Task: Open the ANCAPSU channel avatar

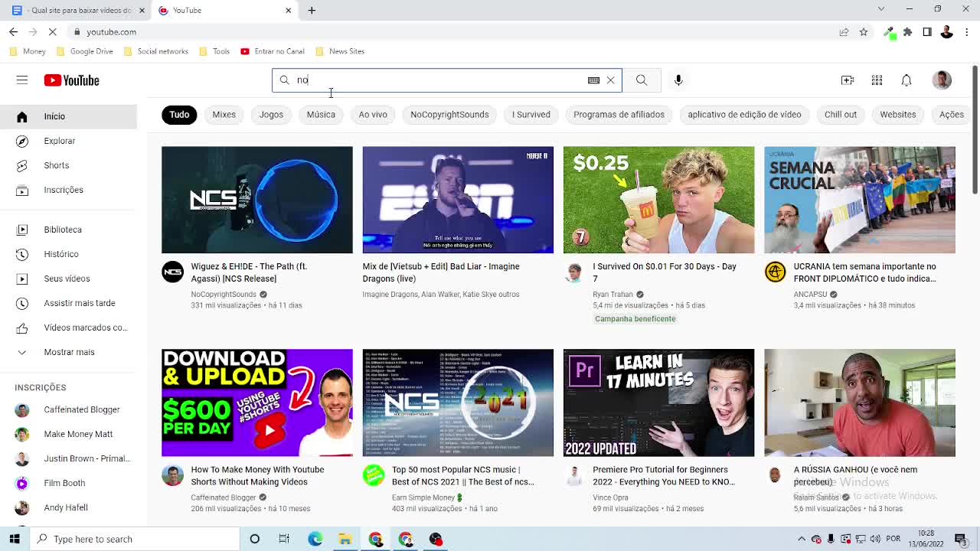Action: pos(775,272)
